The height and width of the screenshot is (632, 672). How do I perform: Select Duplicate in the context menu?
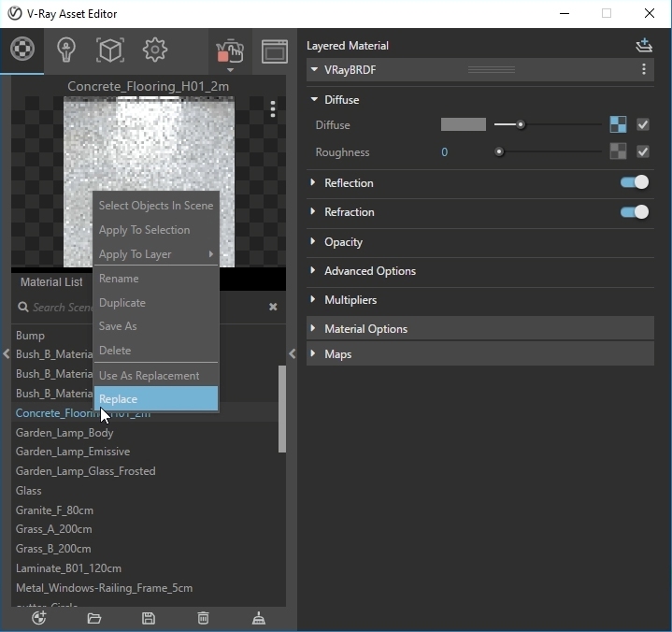122,303
